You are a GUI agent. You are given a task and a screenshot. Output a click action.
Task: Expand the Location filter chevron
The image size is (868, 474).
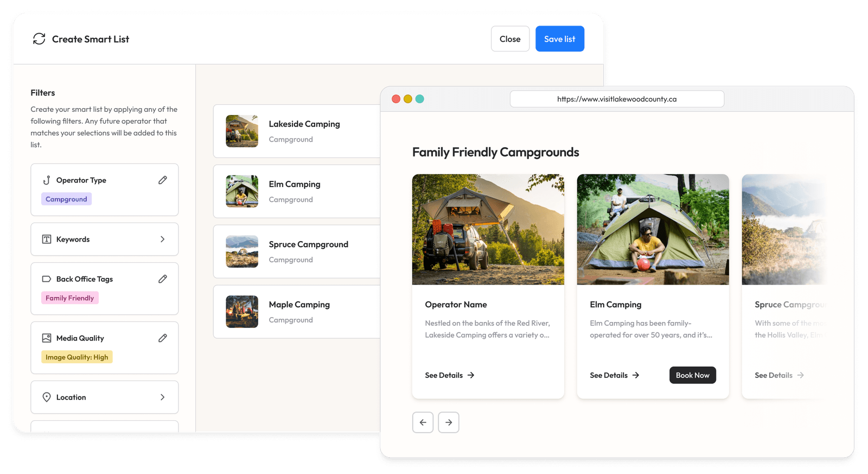163,397
